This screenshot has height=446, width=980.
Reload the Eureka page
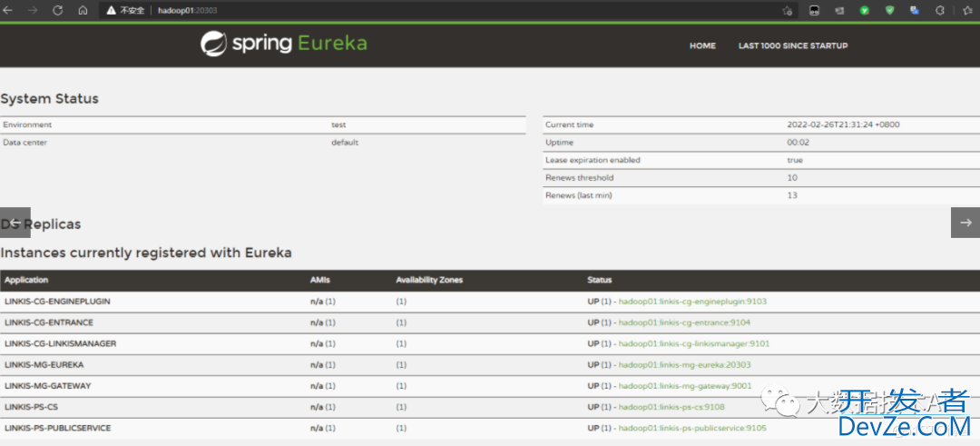pyautogui.click(x=57, y=11)
